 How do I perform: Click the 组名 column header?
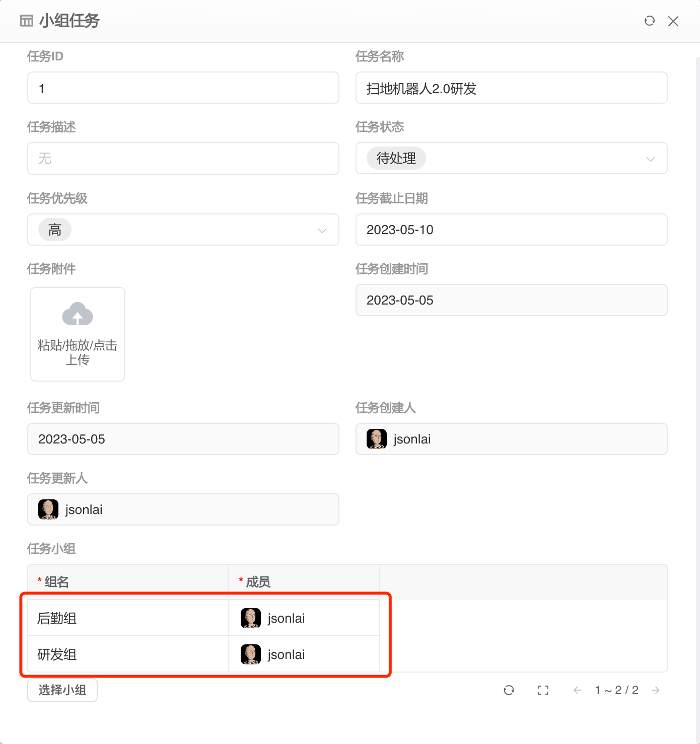(x=56, y=582)
